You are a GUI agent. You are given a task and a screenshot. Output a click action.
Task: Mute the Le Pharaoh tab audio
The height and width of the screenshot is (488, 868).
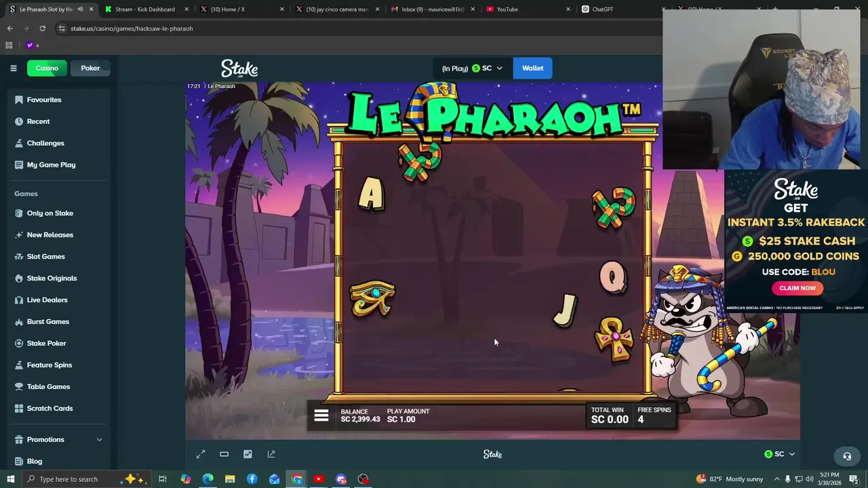81,9
